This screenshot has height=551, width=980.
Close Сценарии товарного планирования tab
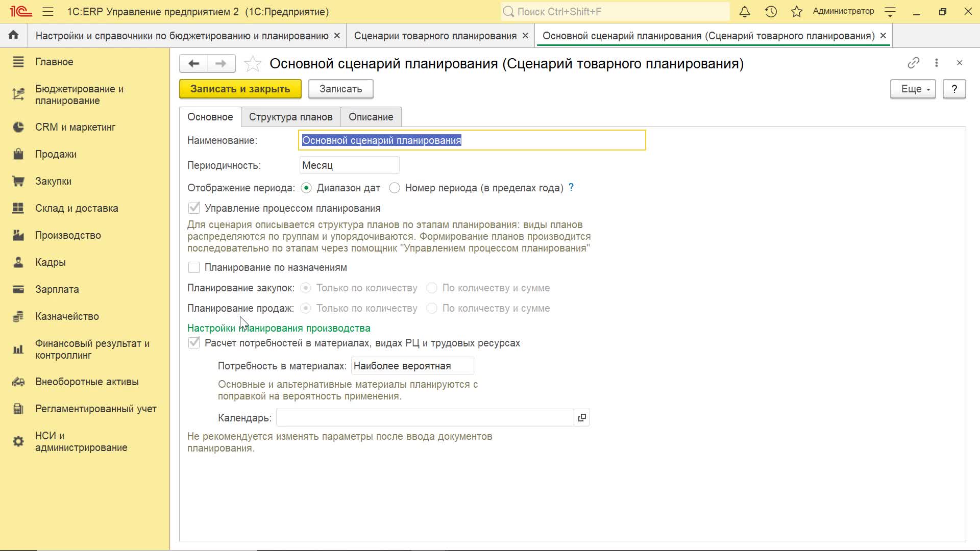525,36
